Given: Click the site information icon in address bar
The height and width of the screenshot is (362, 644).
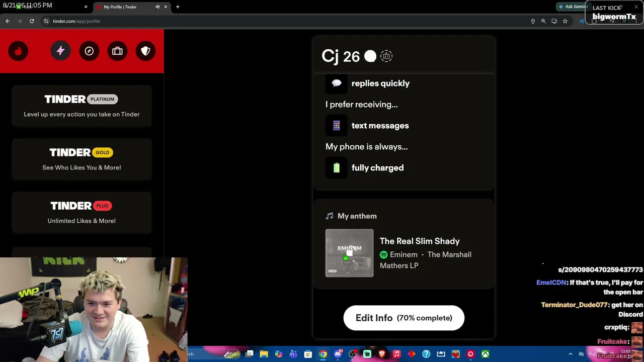Looking at the screenshot, I should [46, 21].
